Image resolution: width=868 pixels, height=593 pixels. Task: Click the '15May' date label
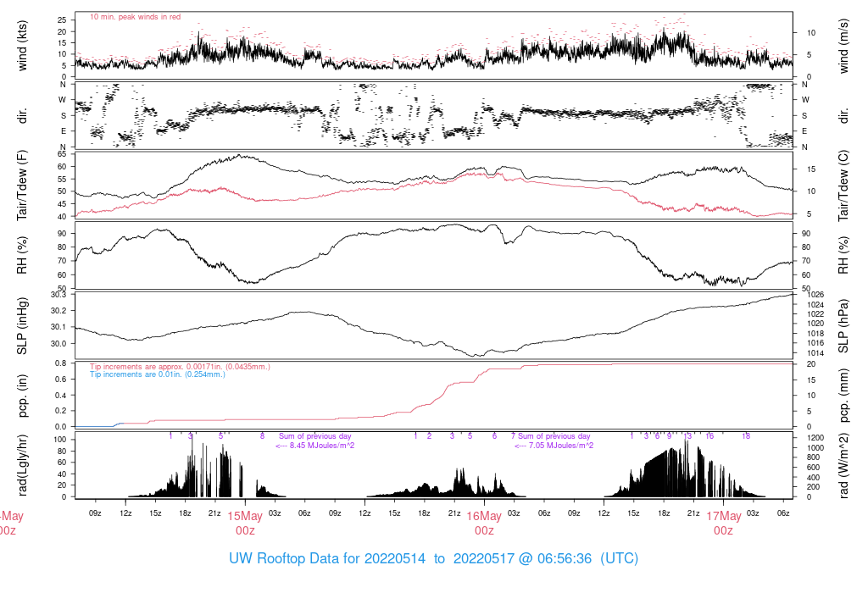[x=245, y=516]
